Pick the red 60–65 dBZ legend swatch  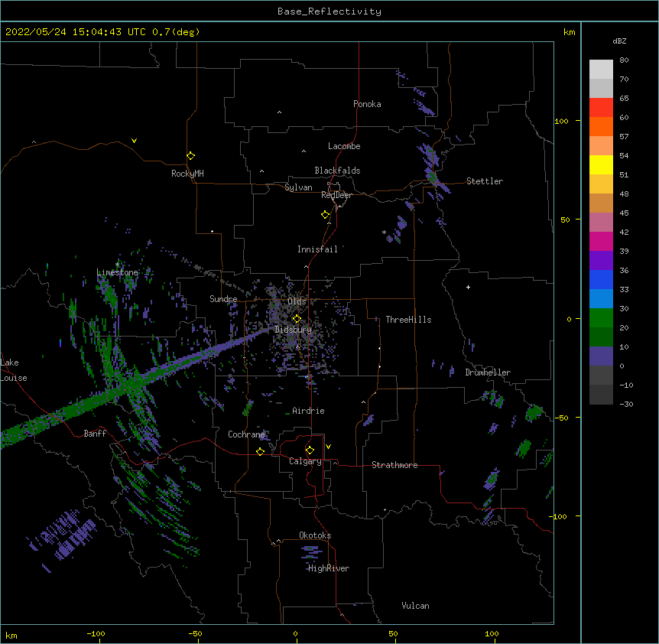point(601,108)
